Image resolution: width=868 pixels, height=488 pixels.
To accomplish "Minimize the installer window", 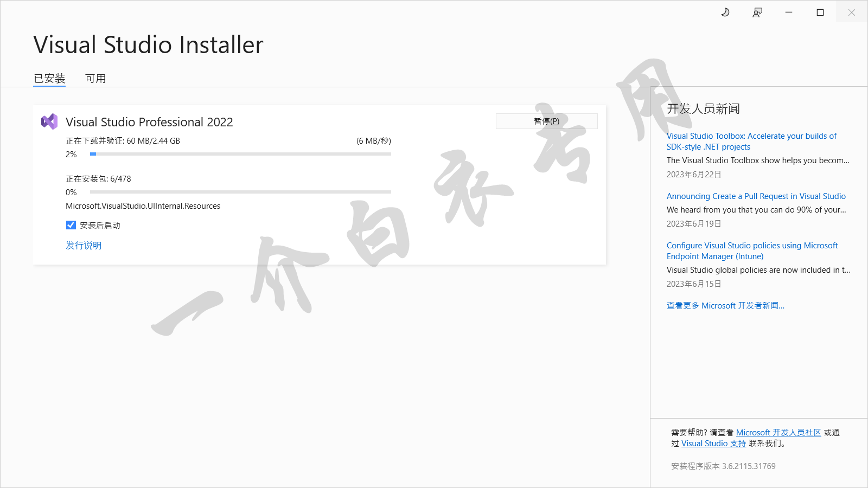I will click(789, 12).
